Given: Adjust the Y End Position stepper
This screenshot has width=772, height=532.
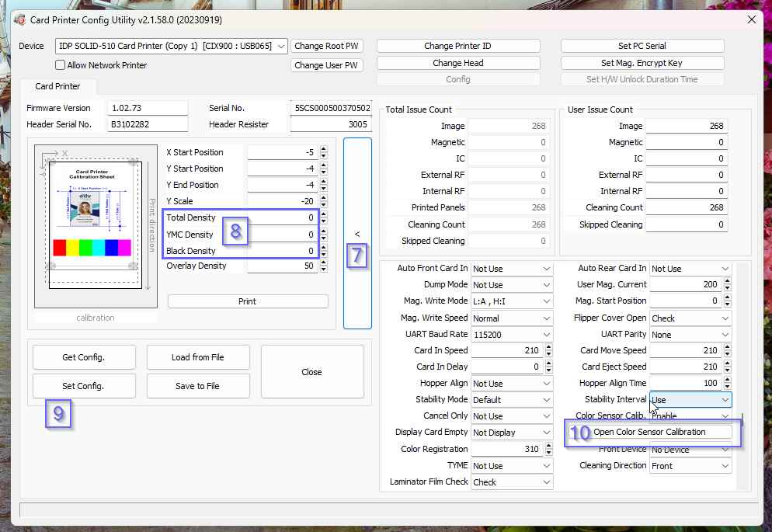Looking at the screenshot, I should coord(323,185).
